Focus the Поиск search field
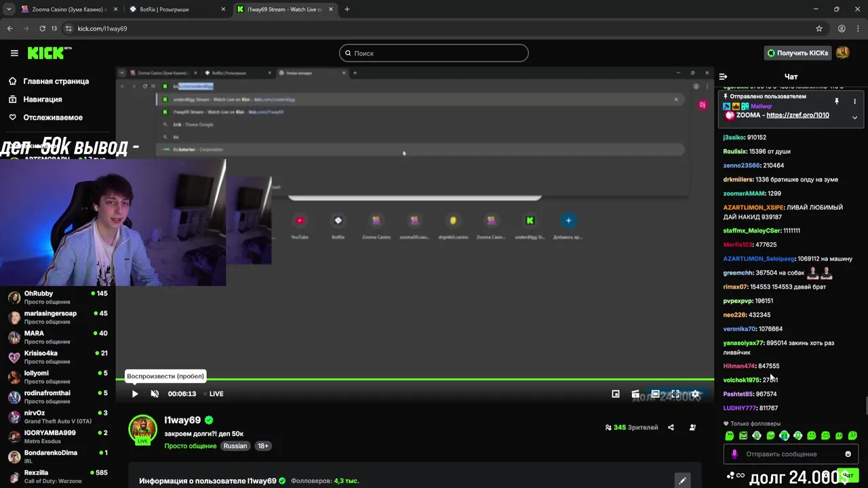Image resolution: width=868 pixels, height=488 pixels. 434,53
